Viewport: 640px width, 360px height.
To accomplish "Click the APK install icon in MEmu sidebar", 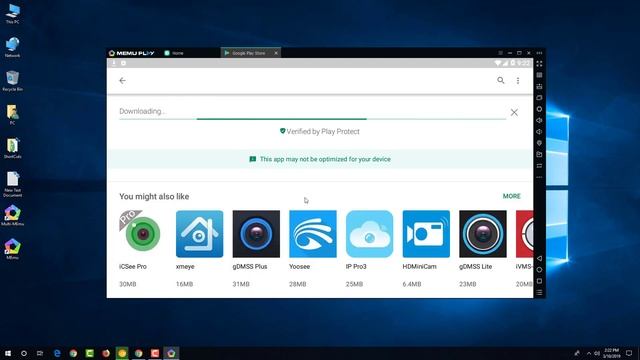I will 539,87.
